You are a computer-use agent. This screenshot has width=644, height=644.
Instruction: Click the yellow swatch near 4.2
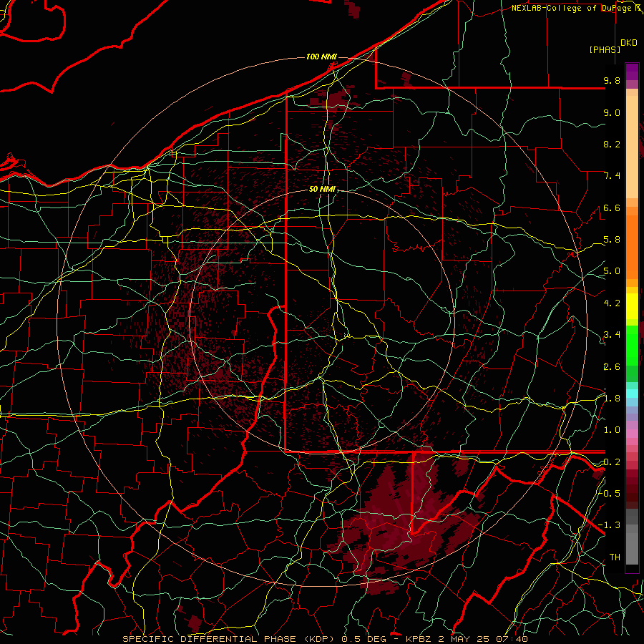tap(632, 306)
